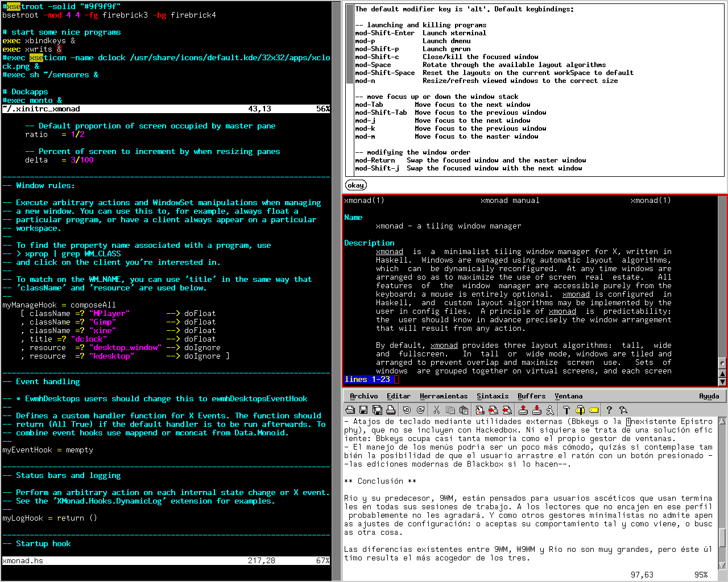Click 'myLogHook = return ()' line

point(50,518)
